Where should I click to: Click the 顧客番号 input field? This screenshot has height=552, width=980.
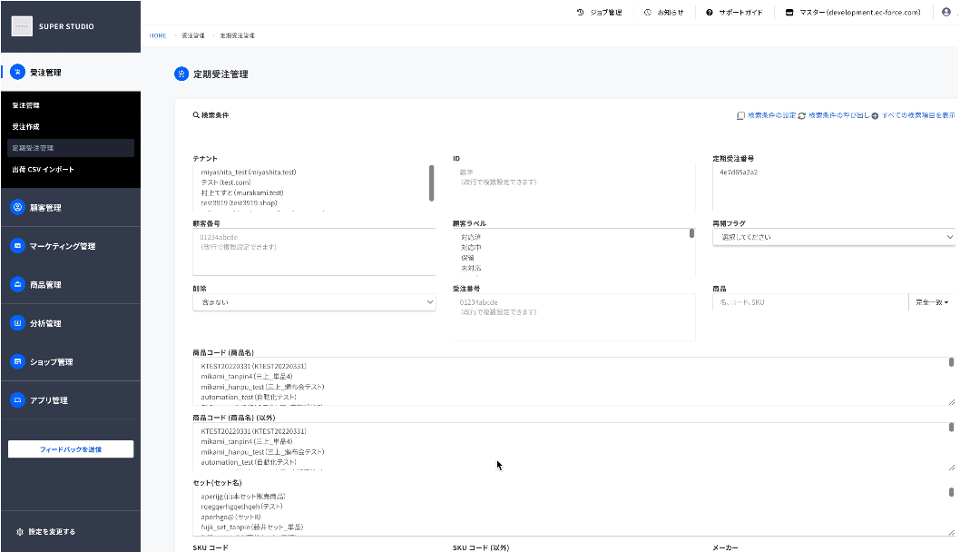click(x=314, y=251)
